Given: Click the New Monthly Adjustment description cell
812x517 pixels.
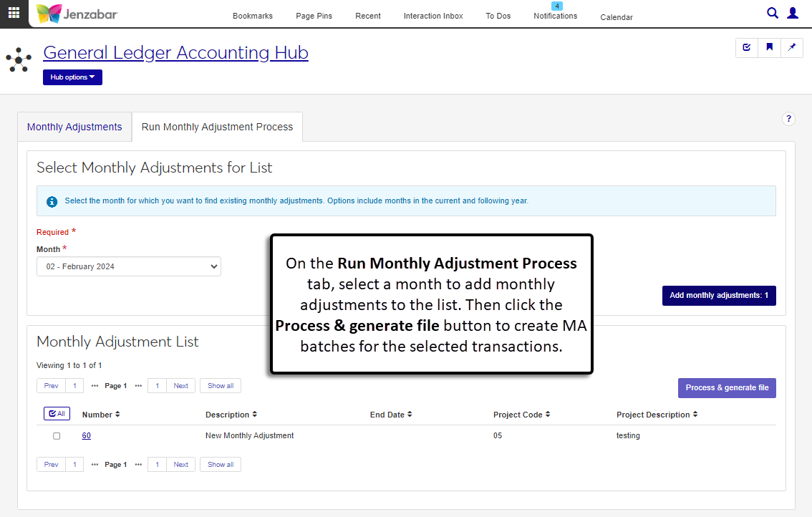Looking at the screenshot, I should click(250, 435).
